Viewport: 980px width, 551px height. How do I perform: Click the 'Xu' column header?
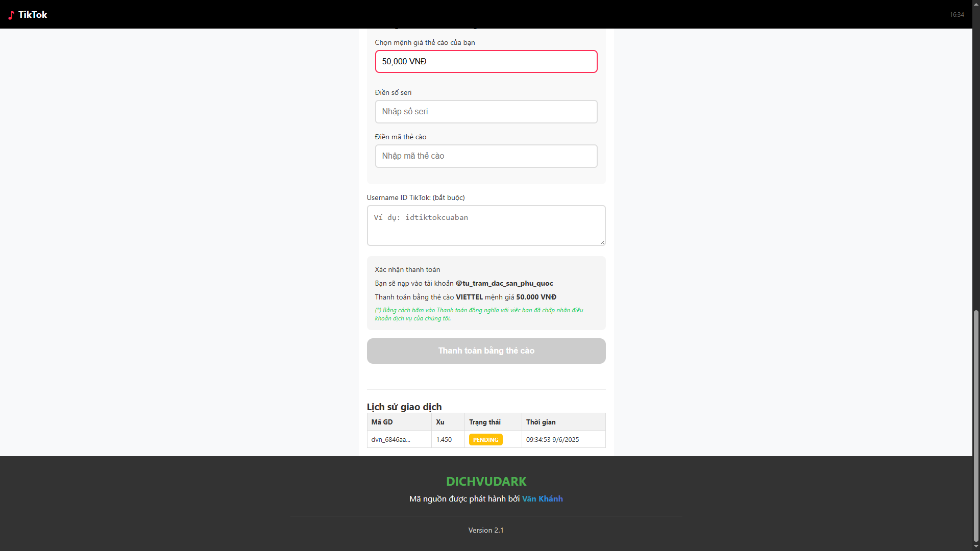[x=440, y=422]
